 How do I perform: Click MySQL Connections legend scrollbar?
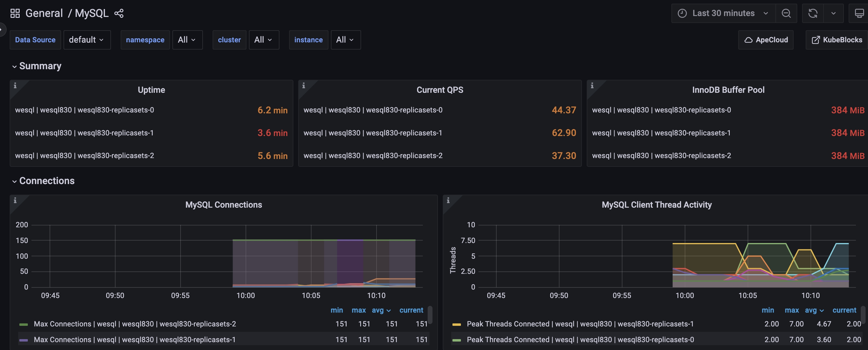(430, 315)
